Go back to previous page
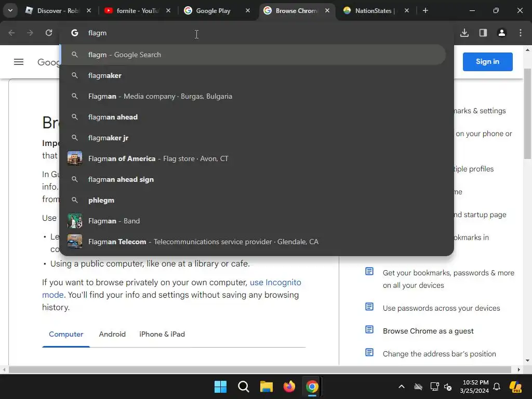 point(11,33)
